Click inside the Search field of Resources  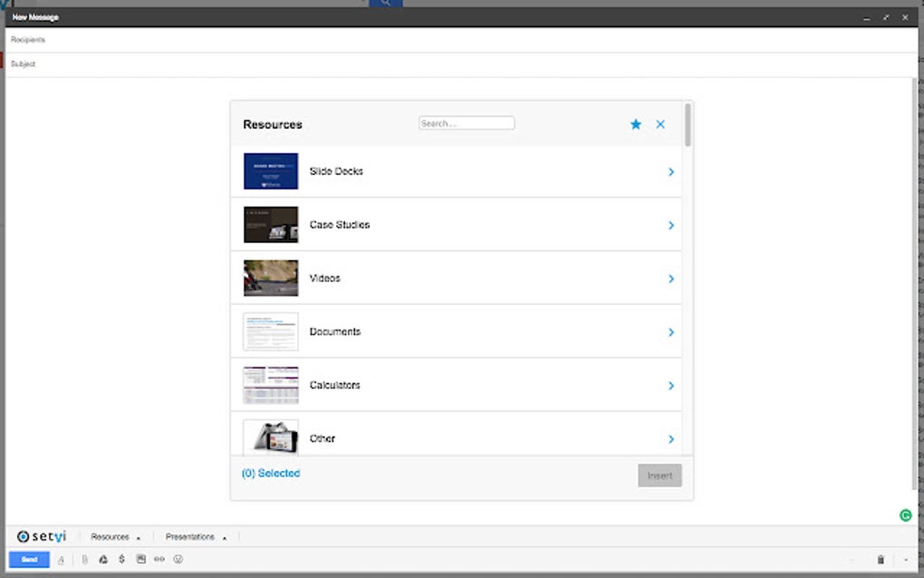click(467, 122)
